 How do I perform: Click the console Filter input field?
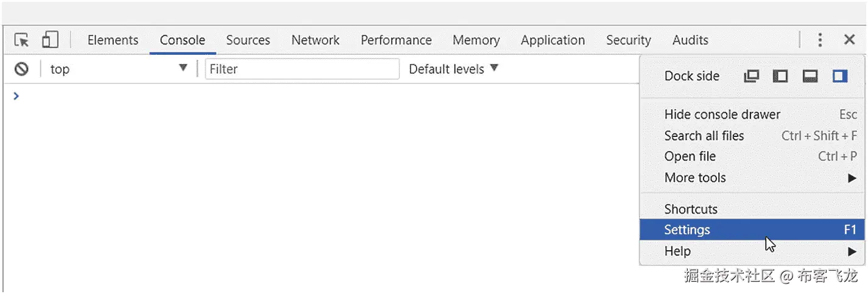302,69
